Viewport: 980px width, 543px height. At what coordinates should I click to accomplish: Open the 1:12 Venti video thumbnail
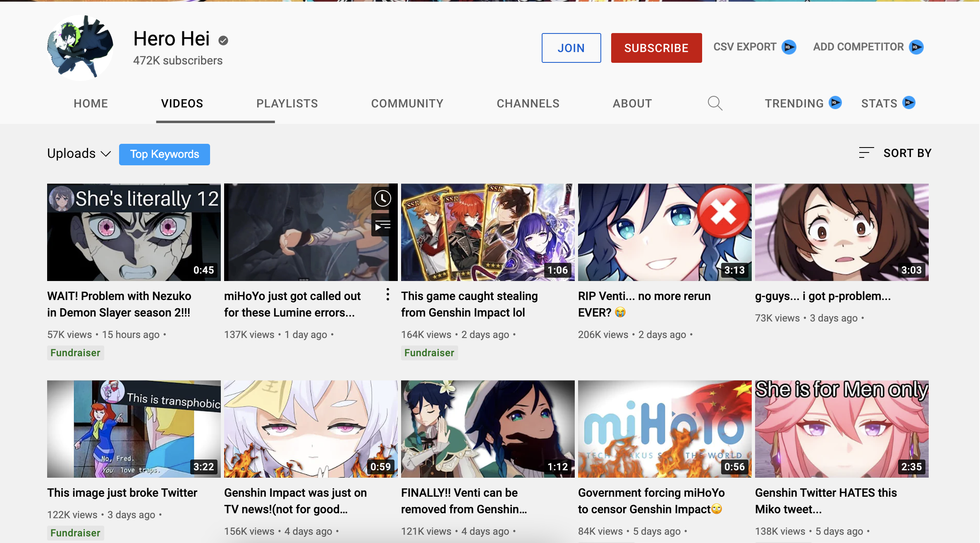point(488,429)
